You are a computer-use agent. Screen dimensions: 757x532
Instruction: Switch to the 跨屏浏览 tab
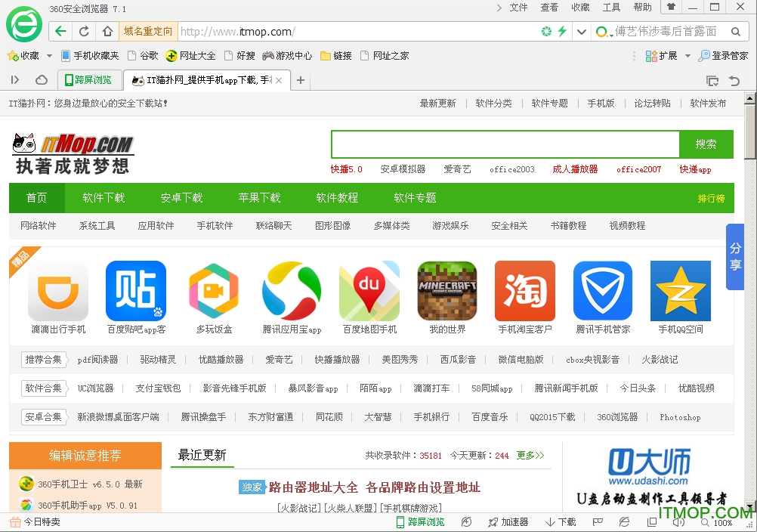tap(89, 80)
